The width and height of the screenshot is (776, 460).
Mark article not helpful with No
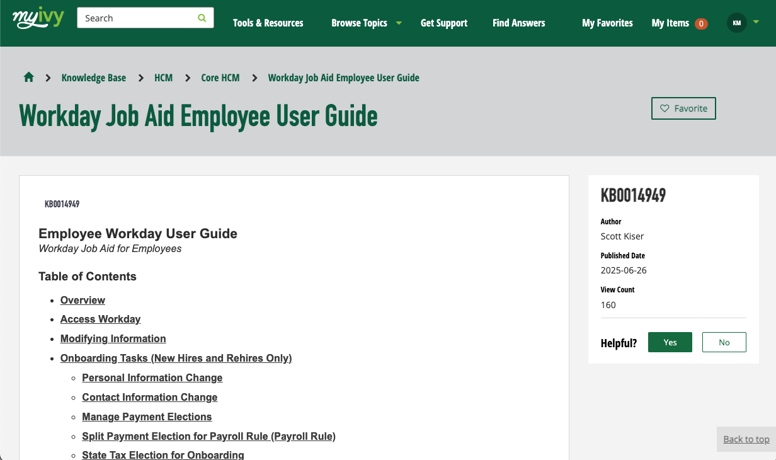(724, 342)
